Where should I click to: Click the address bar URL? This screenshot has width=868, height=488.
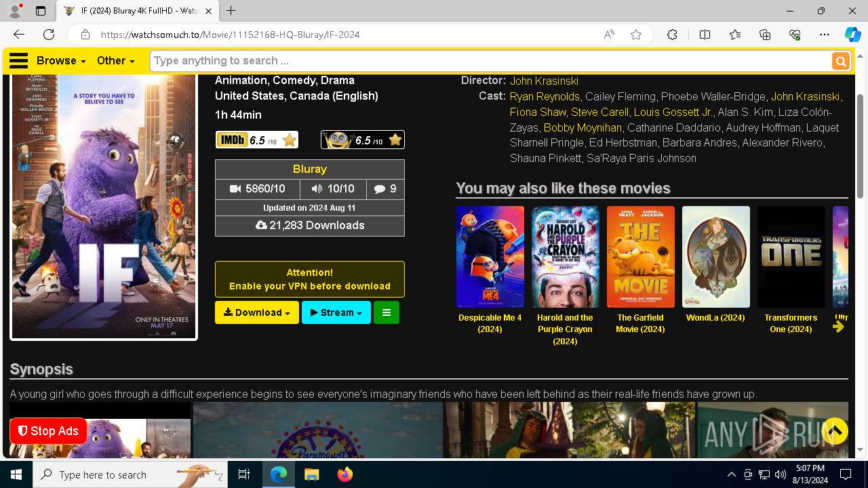[231, 35]
